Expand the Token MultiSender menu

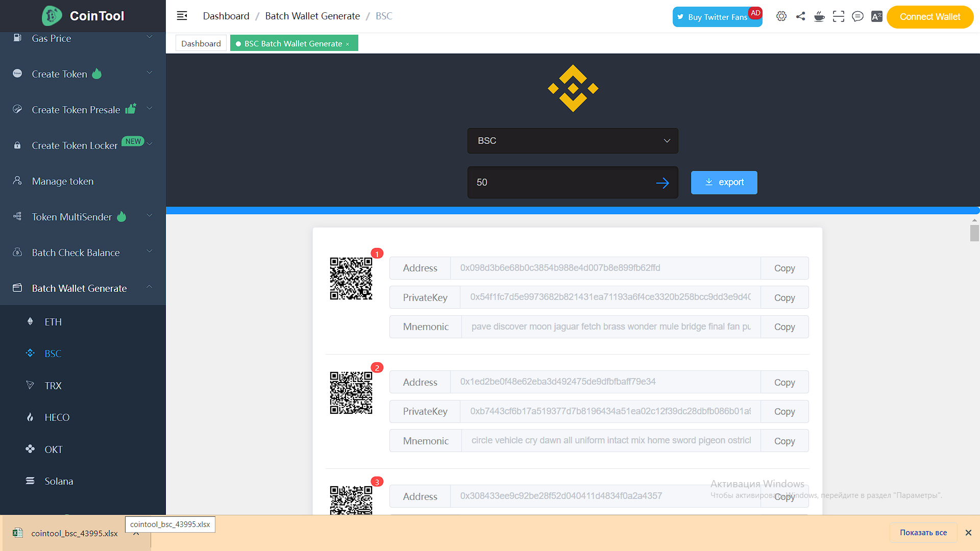pyautogui.click(x=150, y=215)
